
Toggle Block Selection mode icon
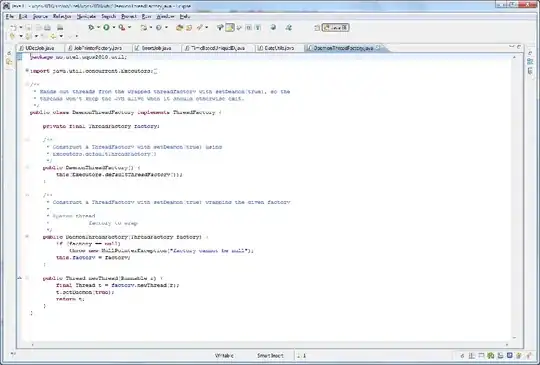click(x=249, y=28)
